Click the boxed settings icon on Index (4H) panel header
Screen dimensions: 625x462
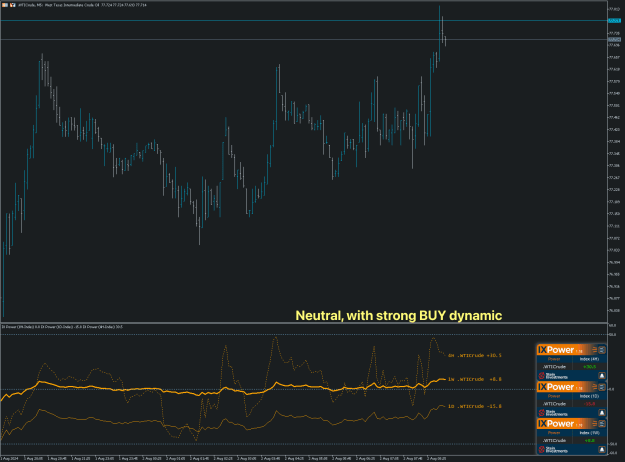[602, 350]
